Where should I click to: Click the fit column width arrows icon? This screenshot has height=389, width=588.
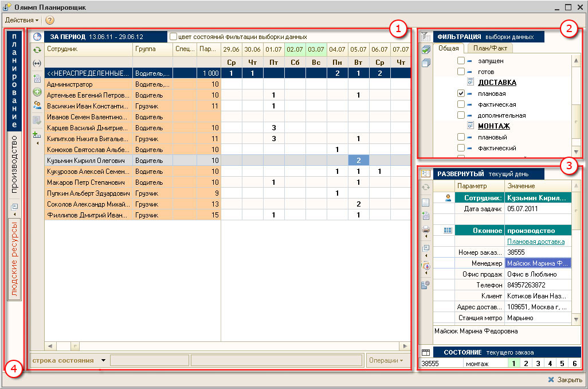pyautogui.click(x=37, y=64)
